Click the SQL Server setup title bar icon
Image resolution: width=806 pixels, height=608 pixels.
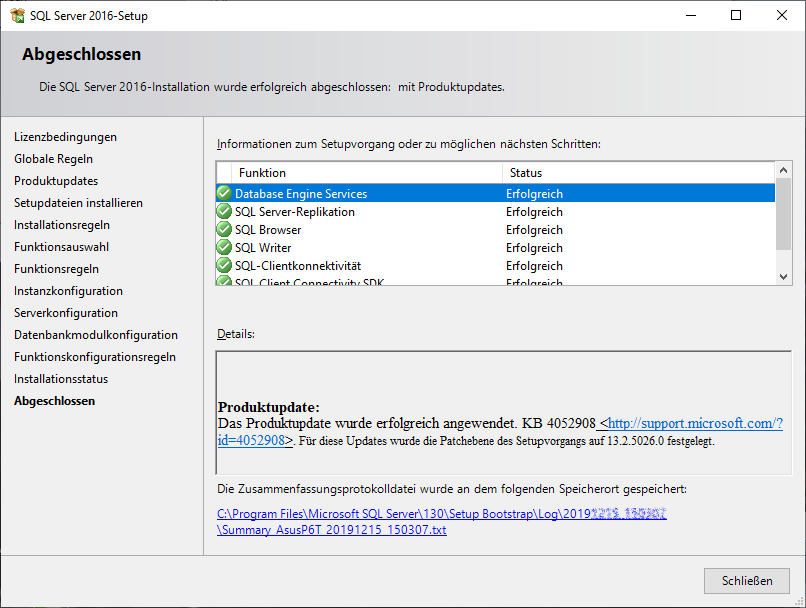17,15
